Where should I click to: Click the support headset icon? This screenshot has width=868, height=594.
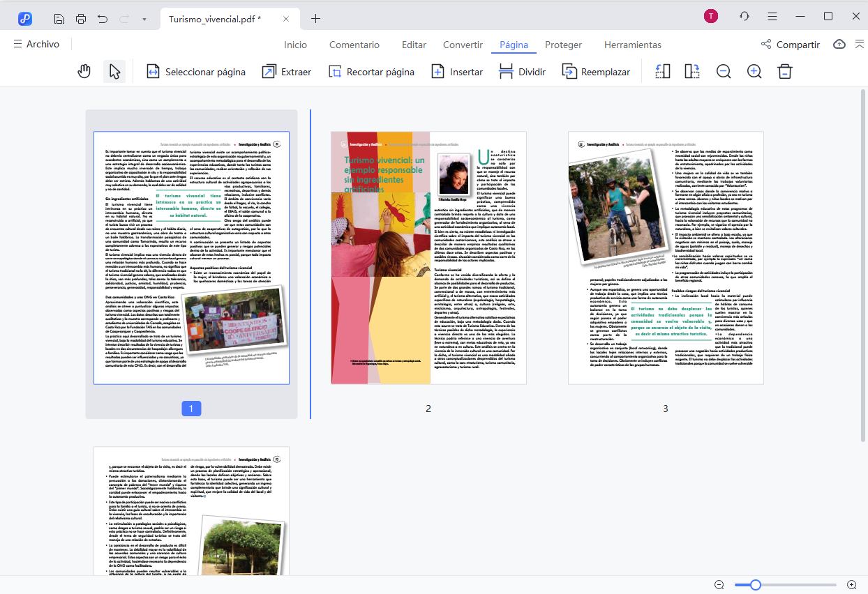coord(744,16)
